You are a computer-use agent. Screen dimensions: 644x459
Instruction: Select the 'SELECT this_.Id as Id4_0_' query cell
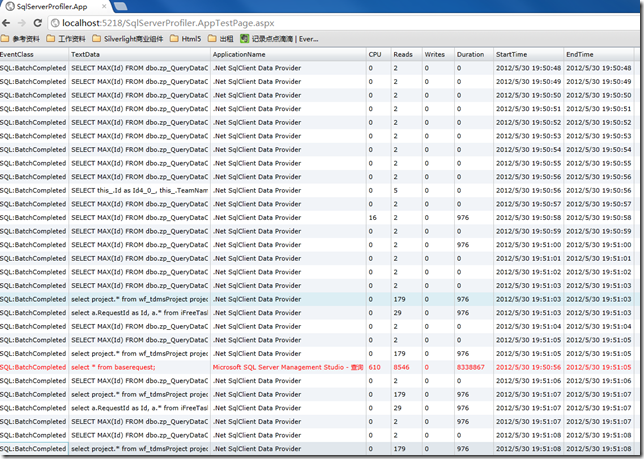[139, 190]
